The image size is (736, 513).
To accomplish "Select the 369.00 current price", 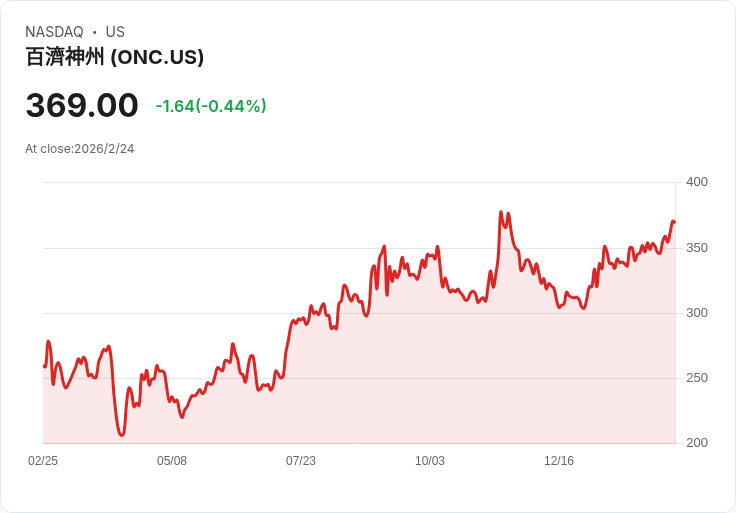I will (82, 105).
